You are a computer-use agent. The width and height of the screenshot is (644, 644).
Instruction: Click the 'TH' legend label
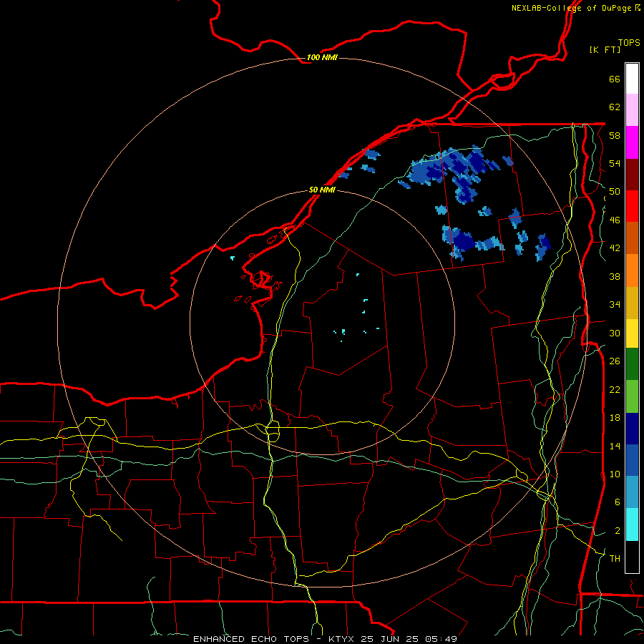click(x=615, y=559)
